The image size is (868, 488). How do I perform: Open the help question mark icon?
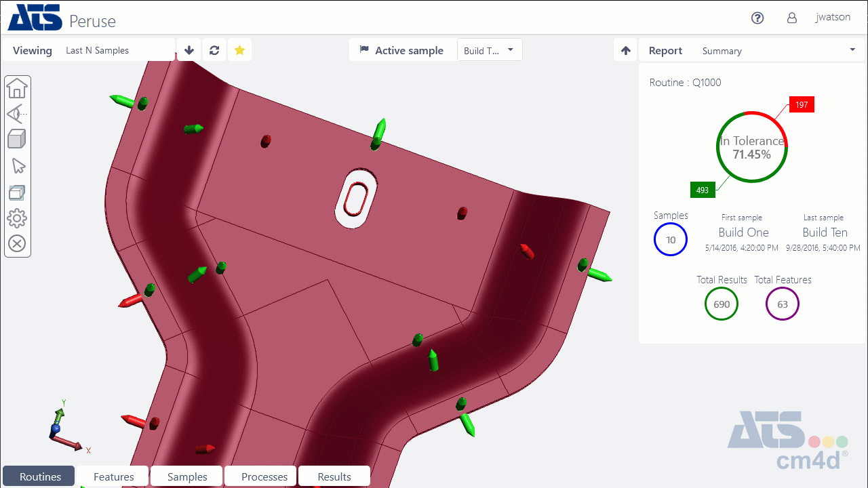(x=757, y=18)
